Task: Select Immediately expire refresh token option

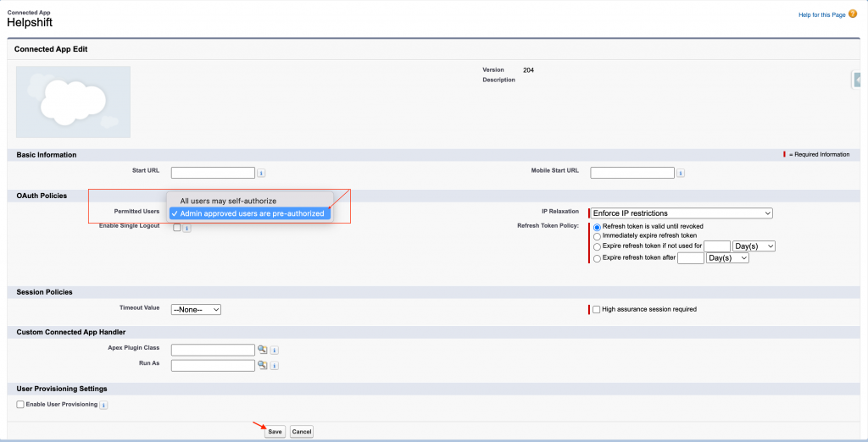Action: click(x=598, y=236)
